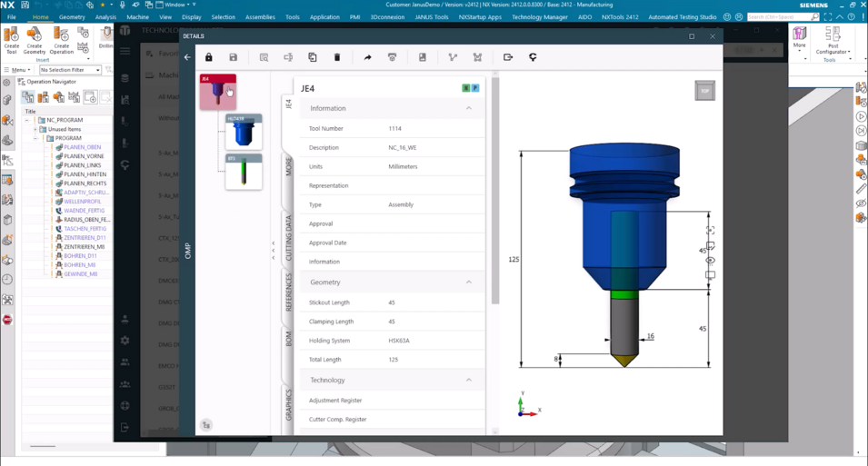Click the copy/duplicate icon in Details toolbar
The width and height of the screenshot is (868, 466).
point(313,57)
